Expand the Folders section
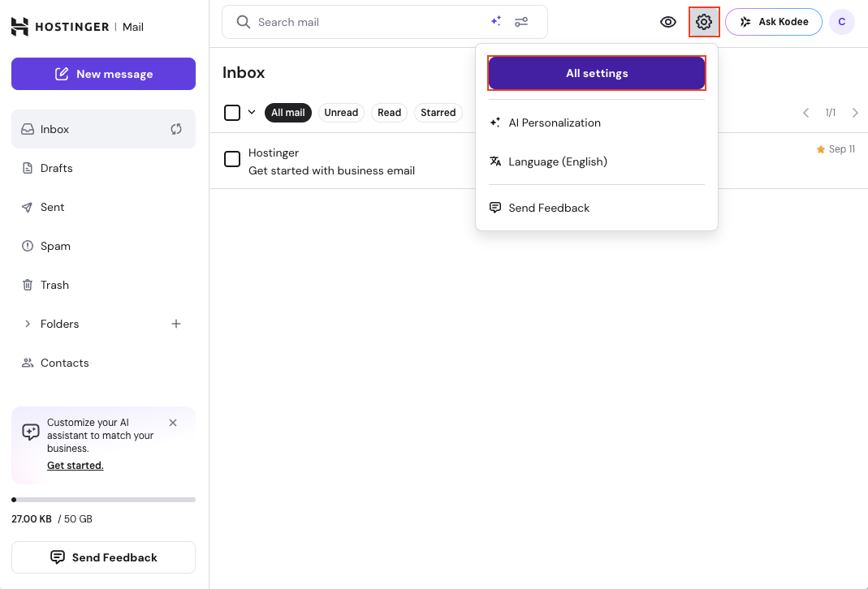Screen dimensions: 868x589 click(x=27, y=324)
